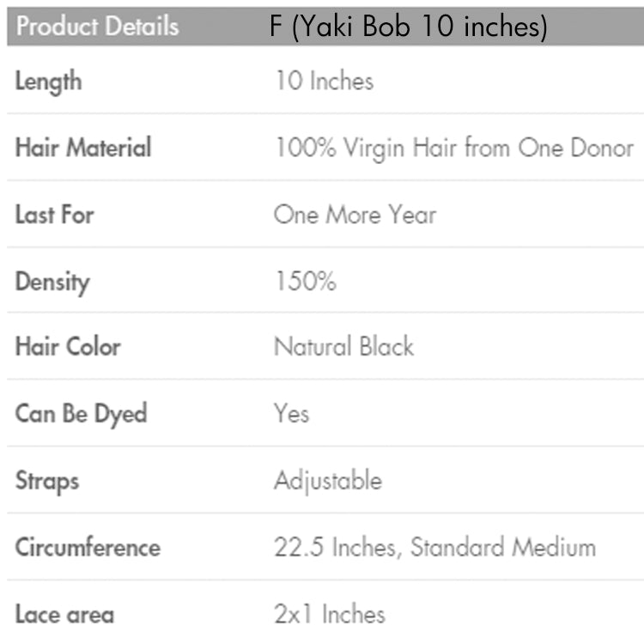Select the Can Be Dyed label

[x=81, y=414]
